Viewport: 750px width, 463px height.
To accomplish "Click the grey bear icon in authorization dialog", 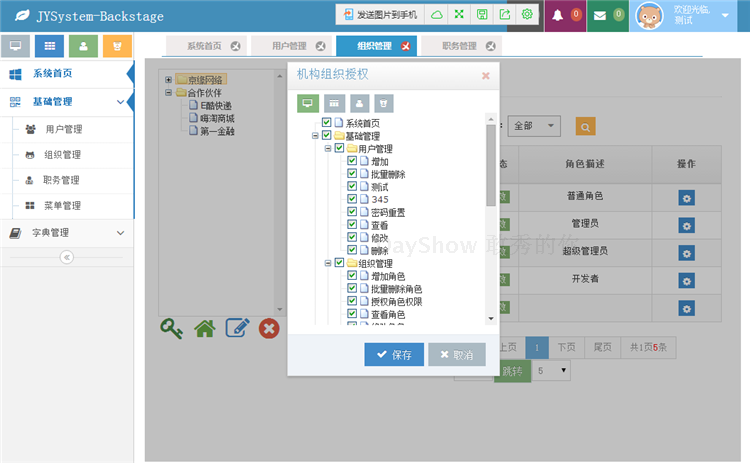I will [384, 103].
